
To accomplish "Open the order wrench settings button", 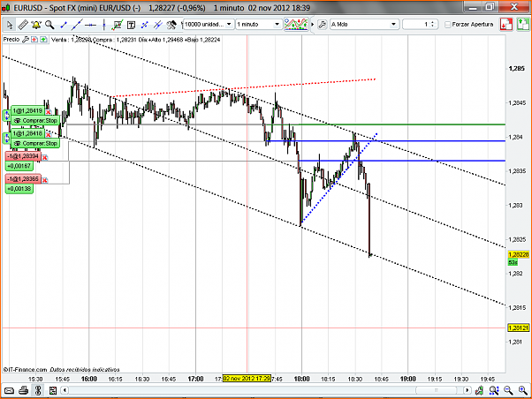I will 323,25.
